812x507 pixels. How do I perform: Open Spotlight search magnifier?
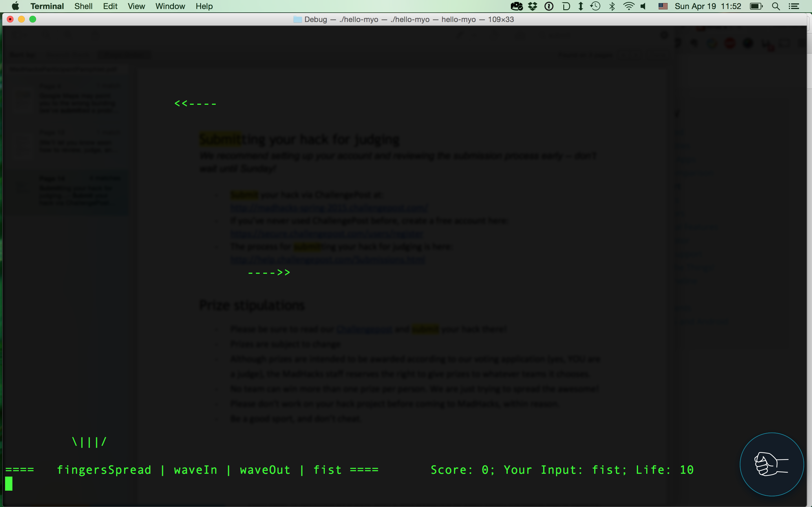[x=776, y=6]
